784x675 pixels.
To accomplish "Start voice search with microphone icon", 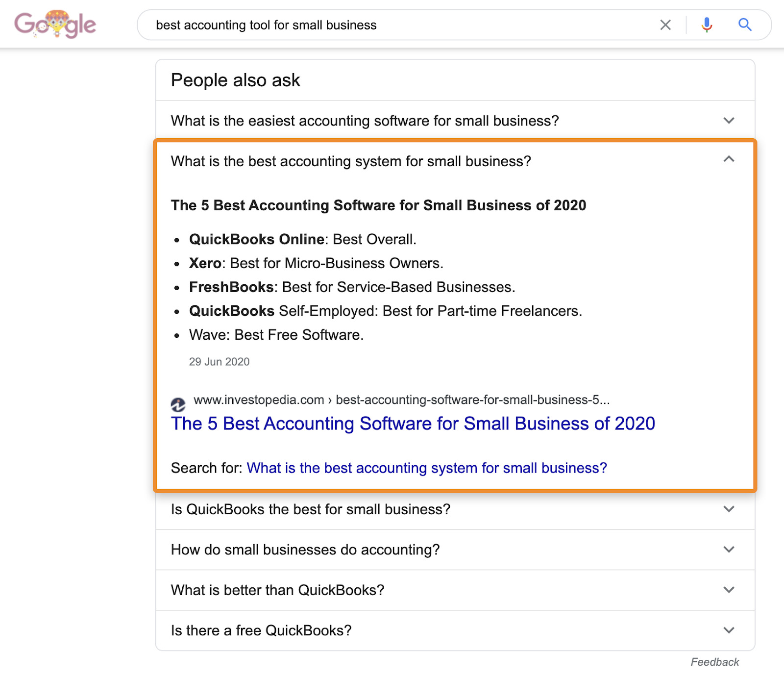I will pyautogui.click(x=706, y=25).
